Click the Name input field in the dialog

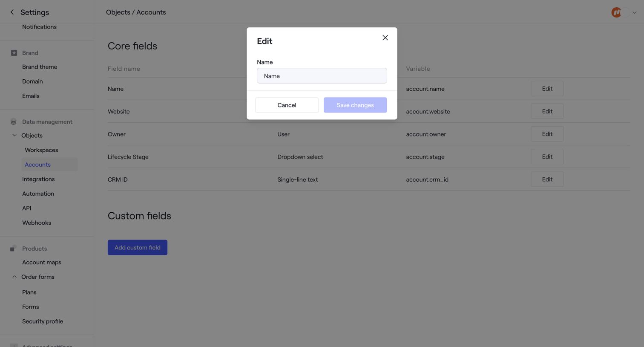(x=322, y=76)
